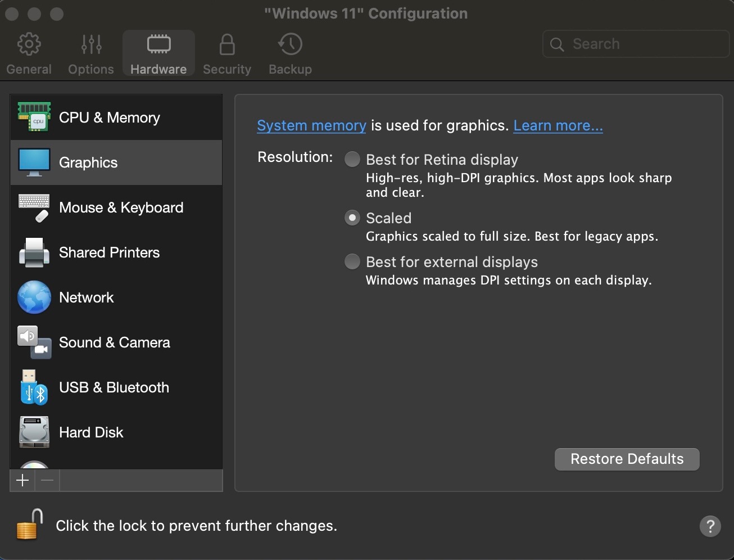This screenshot has width=734, height=560.
Task: Switch to the General tab label
Action: tap(29, 69)
